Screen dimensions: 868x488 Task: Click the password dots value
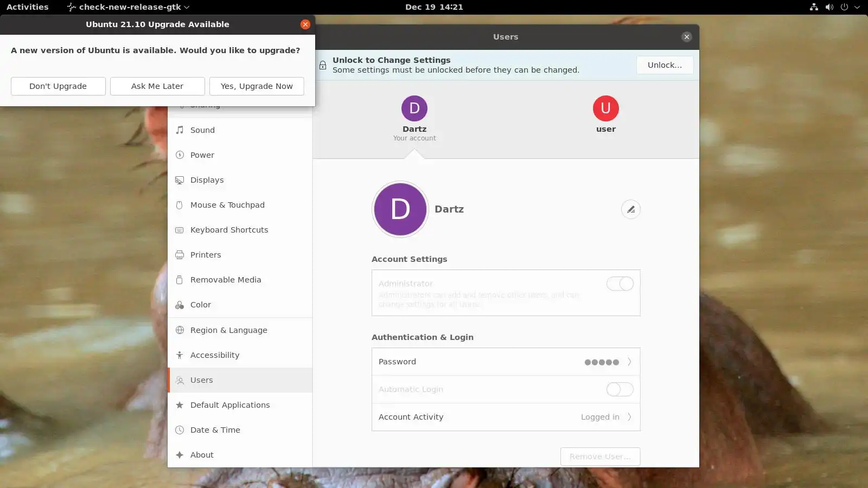602,362
